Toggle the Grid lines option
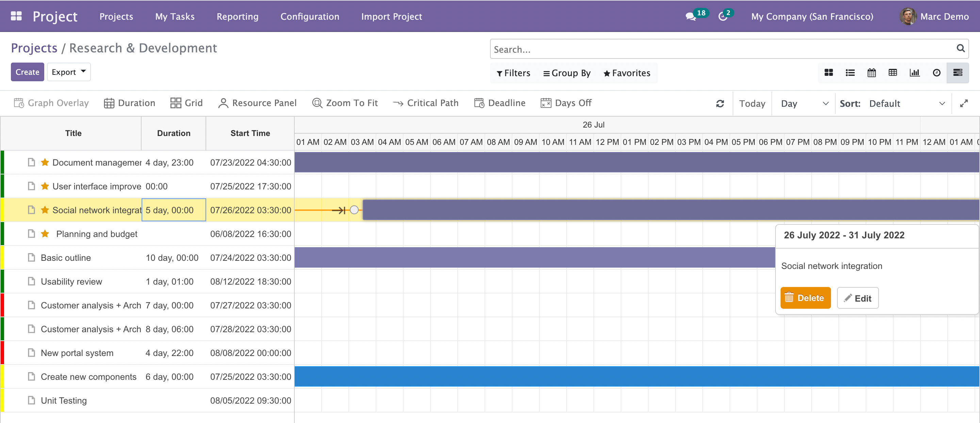 coord(186,103)
